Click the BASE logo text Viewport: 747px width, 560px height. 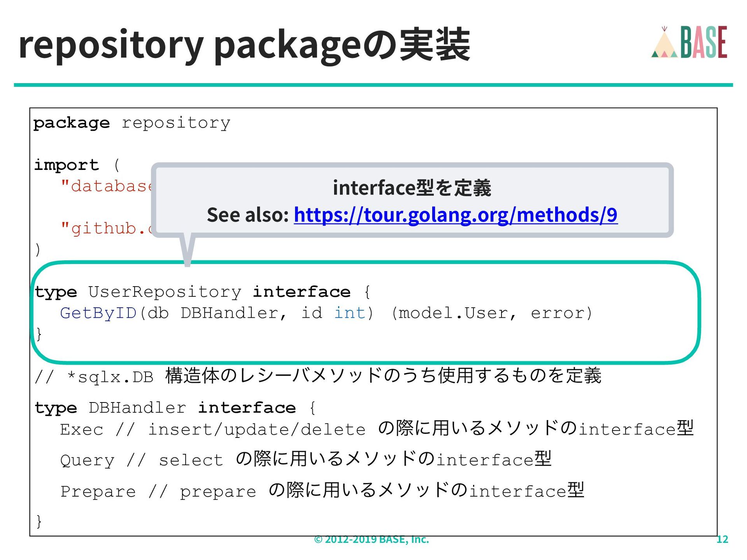[x=703, y=42]
